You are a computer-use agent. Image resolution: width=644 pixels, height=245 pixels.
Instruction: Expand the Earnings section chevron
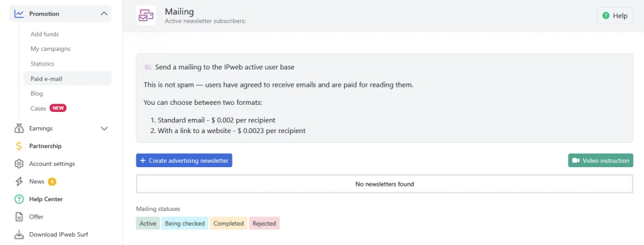pyautogui.click(x=104, y=129)
